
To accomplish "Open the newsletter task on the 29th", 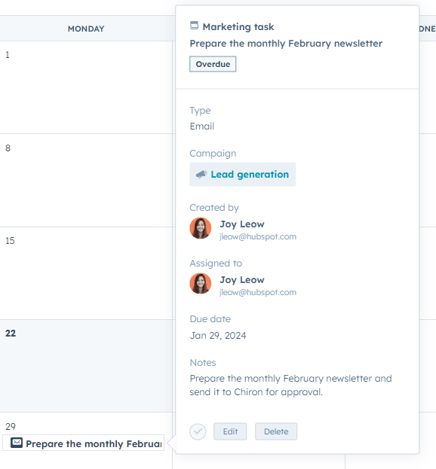I will [83, 443].
